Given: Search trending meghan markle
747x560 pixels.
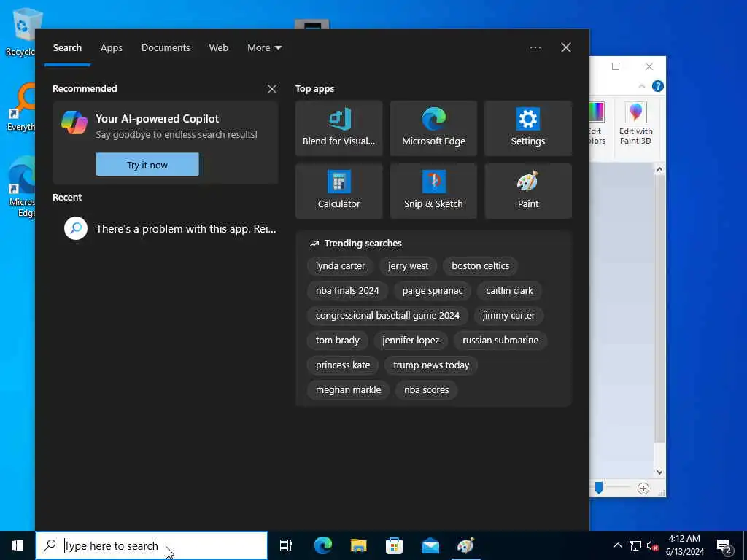Looking at the screenshot, I should (x=348, y=389).
